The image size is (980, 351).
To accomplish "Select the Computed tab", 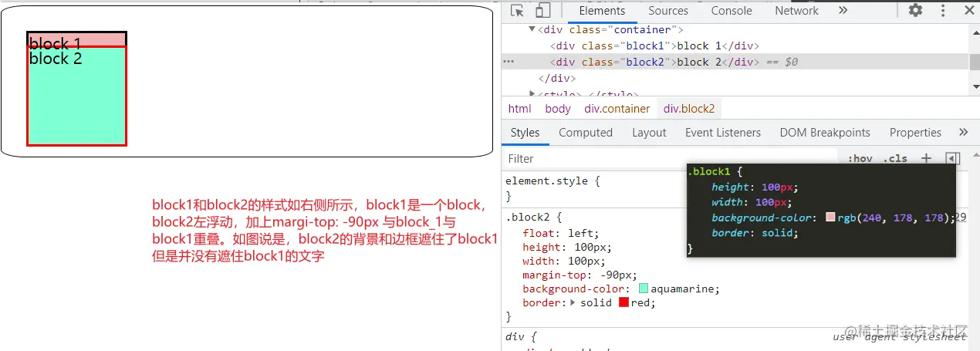I will tap(586, 133).
